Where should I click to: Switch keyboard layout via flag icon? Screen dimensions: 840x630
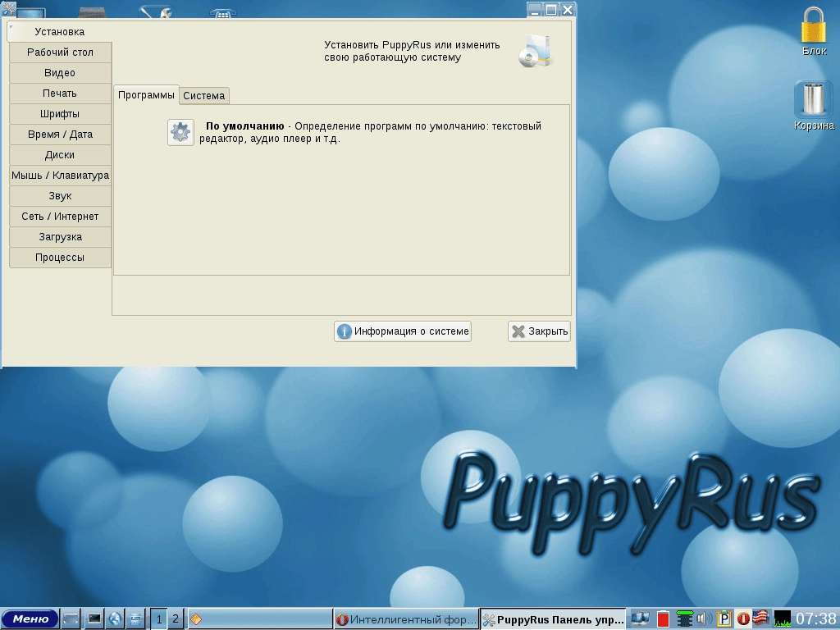761,618
